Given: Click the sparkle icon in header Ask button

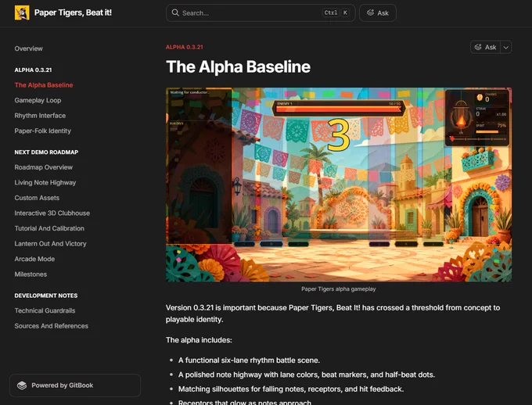Looking at the screenshot, I should point(370,13).
